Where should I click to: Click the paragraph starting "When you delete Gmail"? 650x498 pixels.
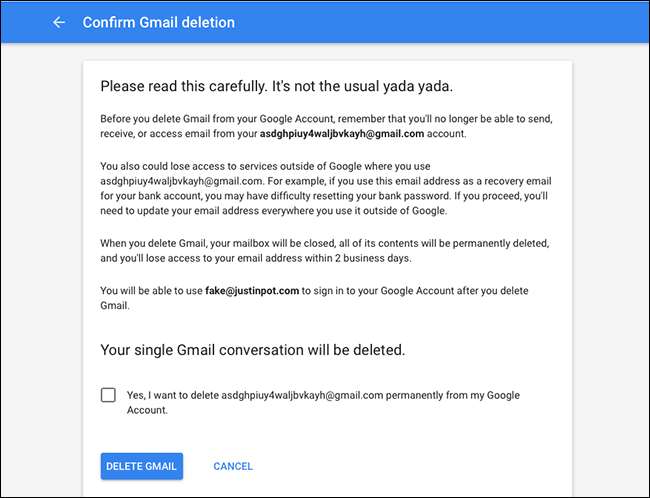click(300, 248)
